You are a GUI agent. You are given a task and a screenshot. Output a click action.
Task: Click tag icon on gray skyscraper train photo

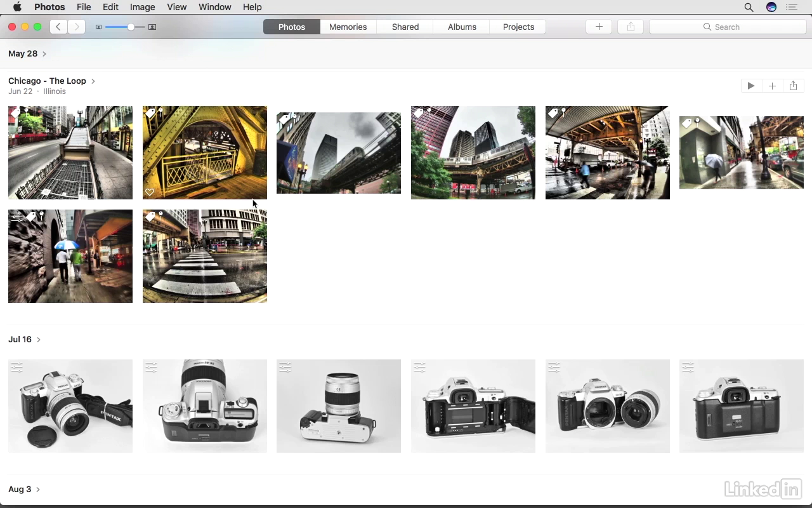coord(285,119)
